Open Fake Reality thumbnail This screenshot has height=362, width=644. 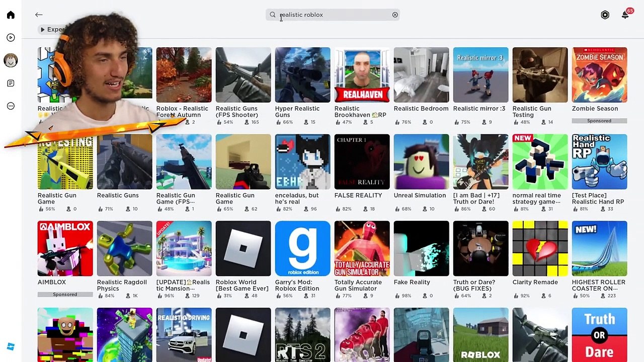[421, 248]
